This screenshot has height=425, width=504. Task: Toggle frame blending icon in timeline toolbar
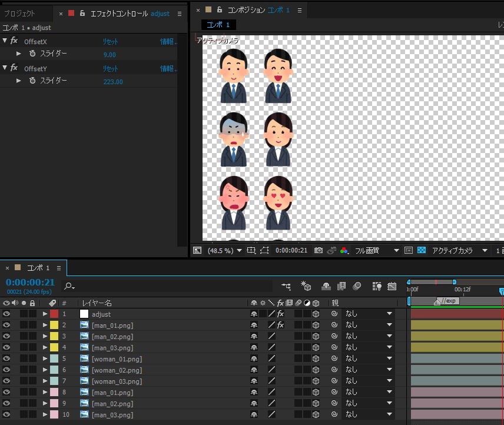pyautogui.click(x=341, y=286)
